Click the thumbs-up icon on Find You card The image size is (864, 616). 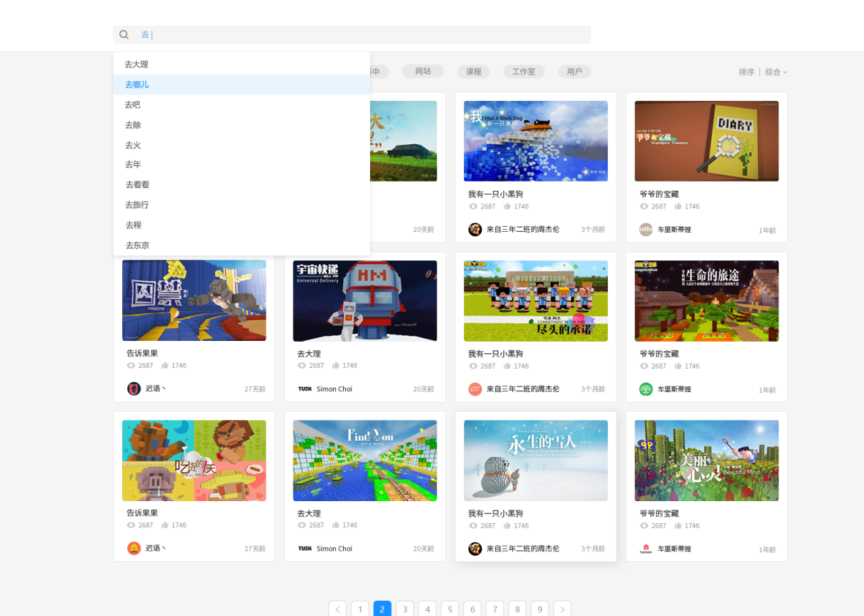(336, 525)
